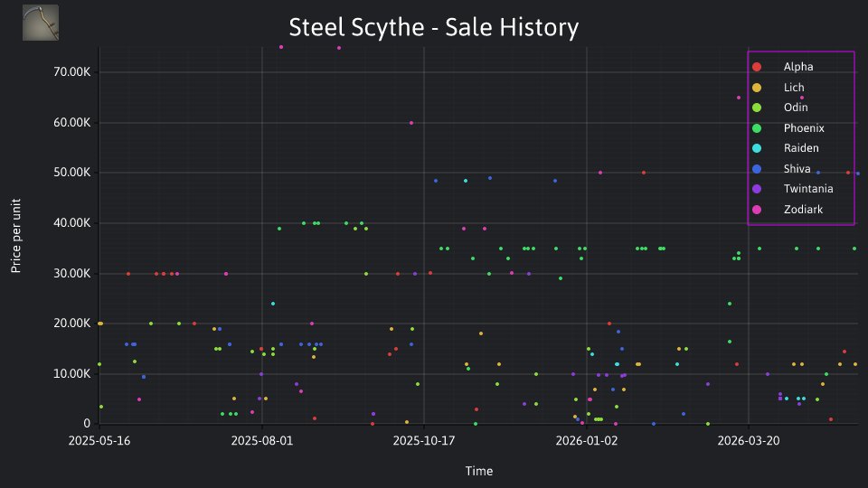The image size is (868, 488).
Task: Click the cyan Raiden color dot
Action: [757, 148]
